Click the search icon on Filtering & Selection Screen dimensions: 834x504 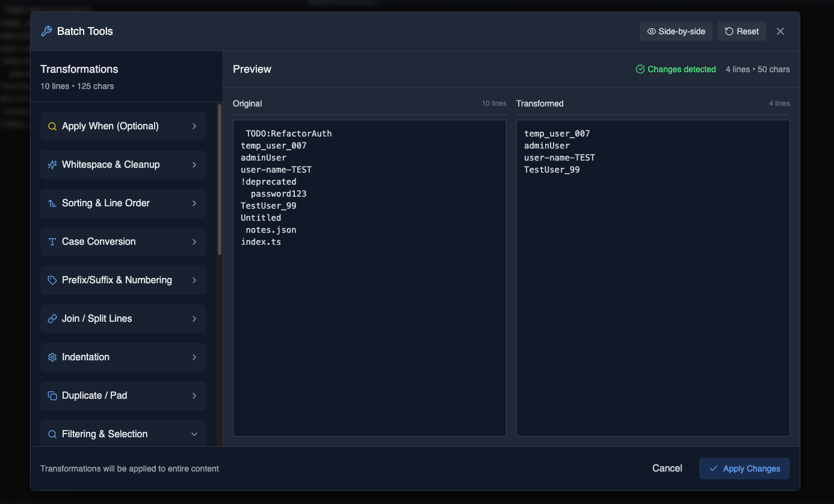[52, 434]
